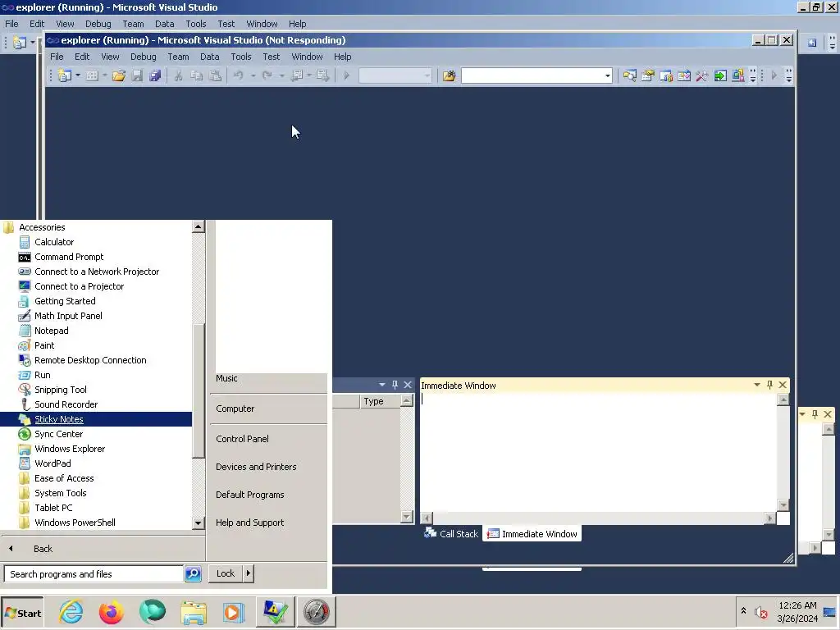
Task: Expand the System Tools folder
Action: (61, 493)
